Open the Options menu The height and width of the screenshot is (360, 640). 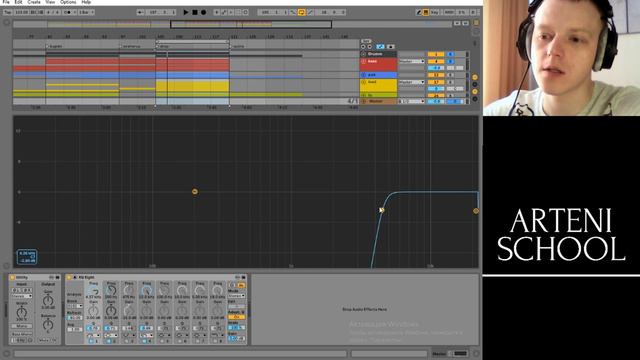68,2
